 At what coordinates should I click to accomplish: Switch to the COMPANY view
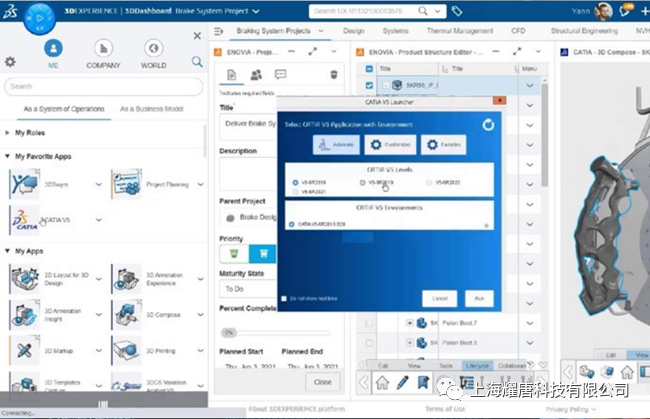(x=103, y=53)
